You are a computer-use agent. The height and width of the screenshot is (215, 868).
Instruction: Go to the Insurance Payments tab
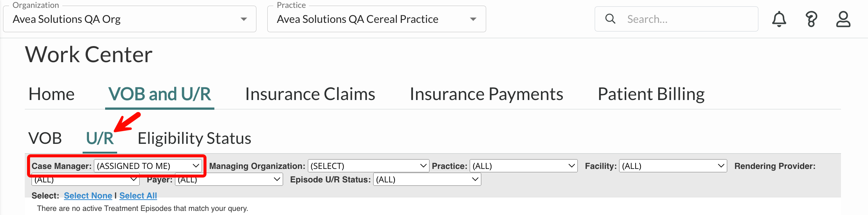pos(486,94)
